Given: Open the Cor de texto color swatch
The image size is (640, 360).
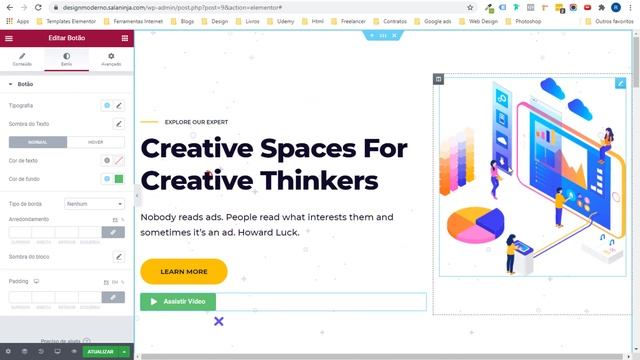Looking at the screenshot, I should pos(119,160).
